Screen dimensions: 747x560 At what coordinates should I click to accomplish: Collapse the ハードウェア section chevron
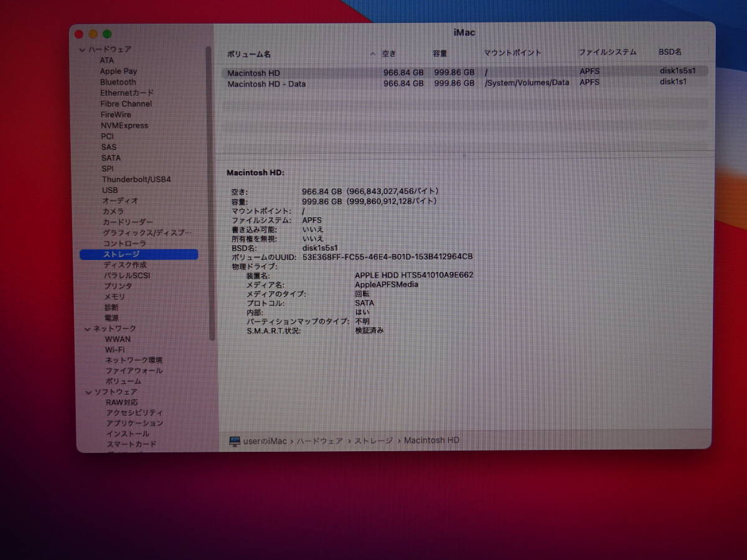click(83, 50)
